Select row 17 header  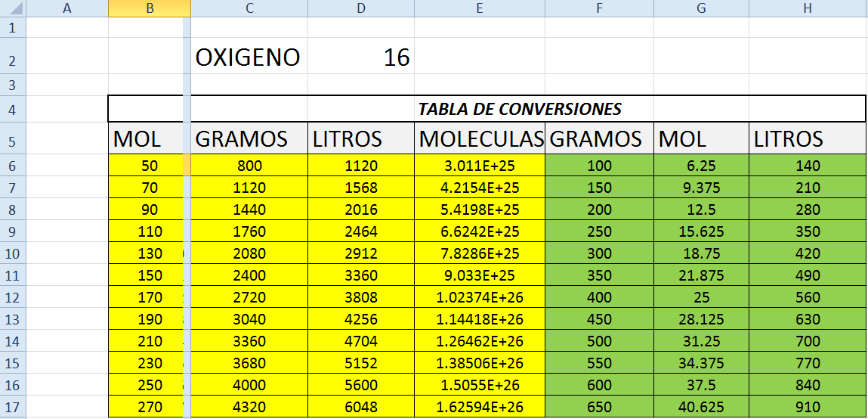tap(13, 406)
